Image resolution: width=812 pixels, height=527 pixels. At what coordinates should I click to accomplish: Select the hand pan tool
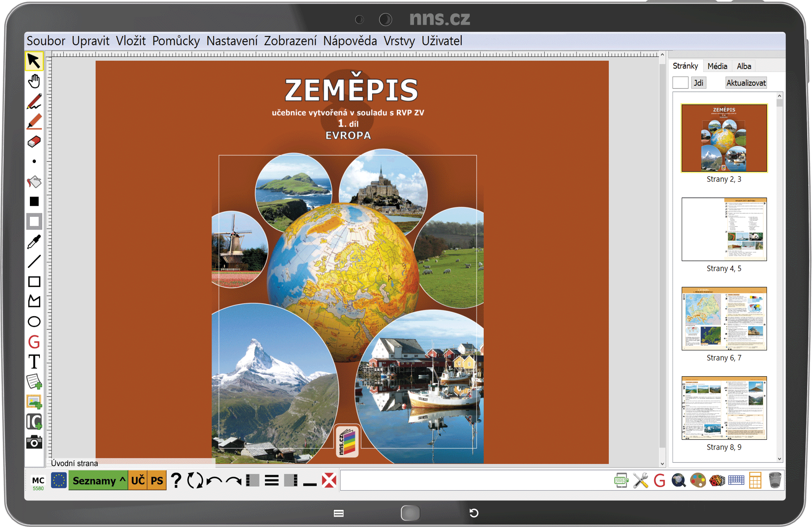(x=34, y=81)
